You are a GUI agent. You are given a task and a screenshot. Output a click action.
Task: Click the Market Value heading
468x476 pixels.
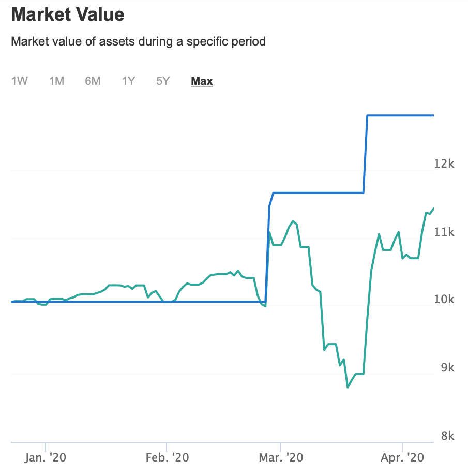(68, 14)
